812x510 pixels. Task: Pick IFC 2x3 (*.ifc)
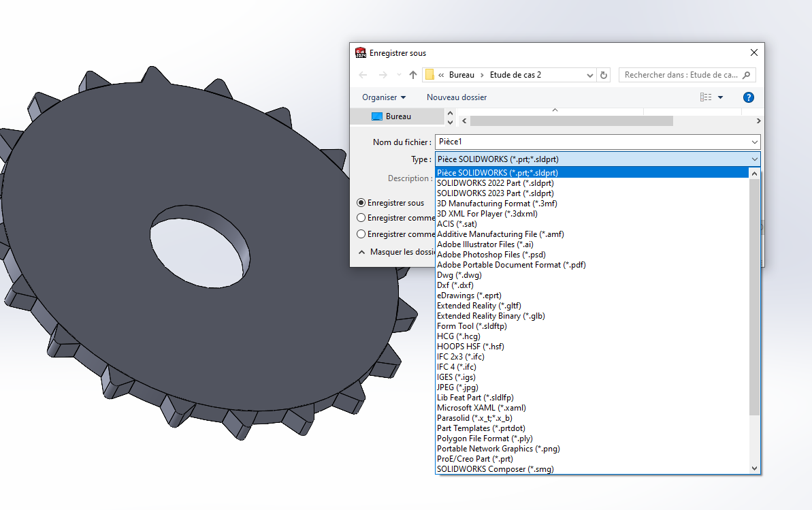tap(592, 357)
